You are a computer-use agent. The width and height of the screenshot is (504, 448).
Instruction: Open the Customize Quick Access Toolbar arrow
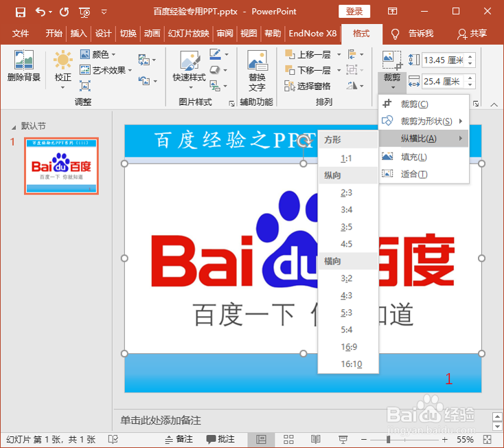coord(104,12)
